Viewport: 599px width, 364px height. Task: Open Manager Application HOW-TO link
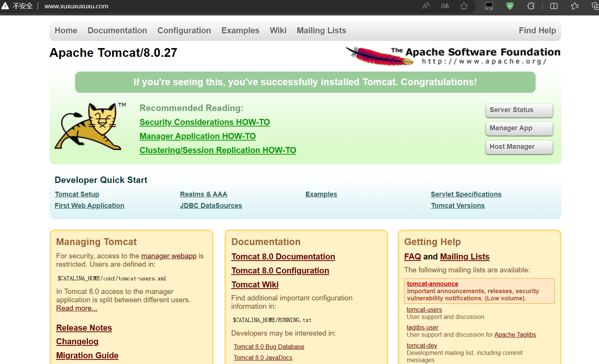pos(198,136)
